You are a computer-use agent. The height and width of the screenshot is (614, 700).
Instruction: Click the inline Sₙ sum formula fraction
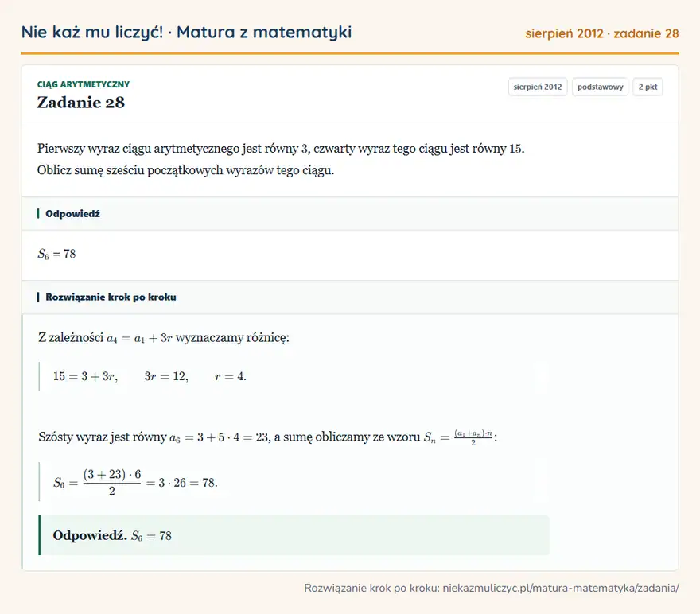pos(473,437)
